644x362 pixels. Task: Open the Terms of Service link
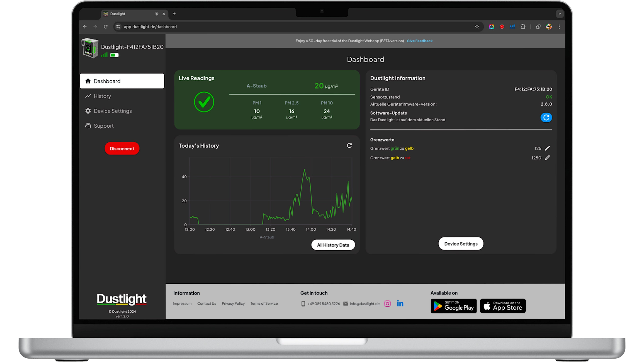[x=264, y=303]
